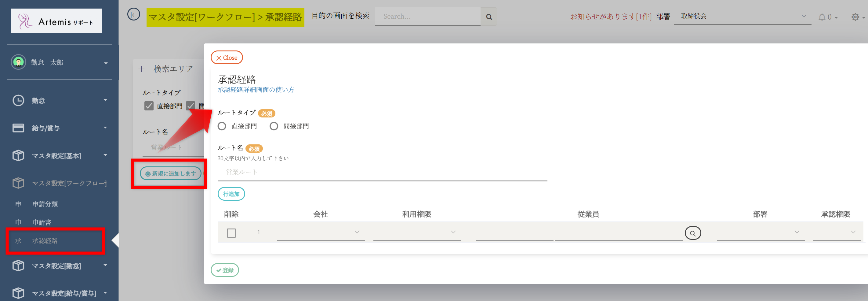Open the 承認経路詳細画面の使い方 help link
The height and width of the screenshot is (301, 868).
coord(256,90)
